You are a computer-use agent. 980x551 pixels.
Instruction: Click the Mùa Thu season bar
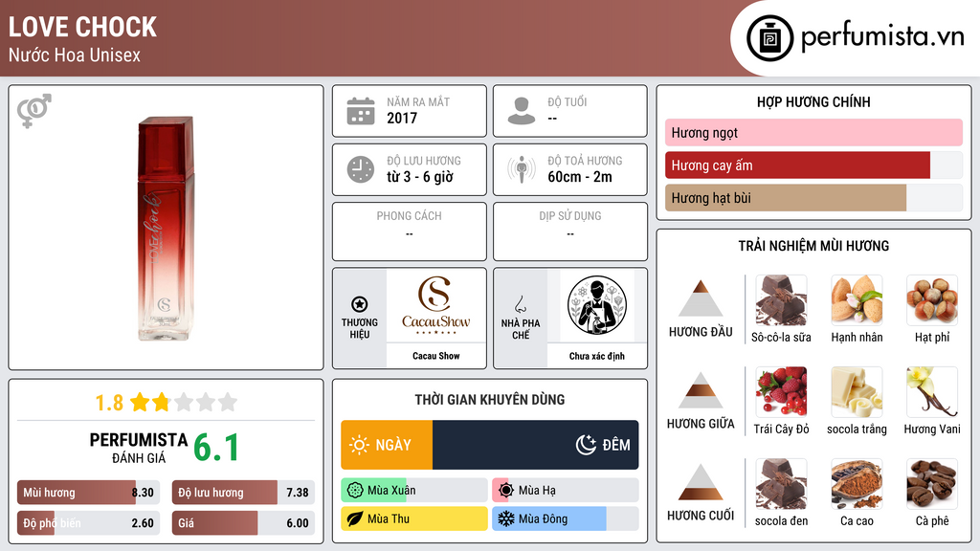413,518
